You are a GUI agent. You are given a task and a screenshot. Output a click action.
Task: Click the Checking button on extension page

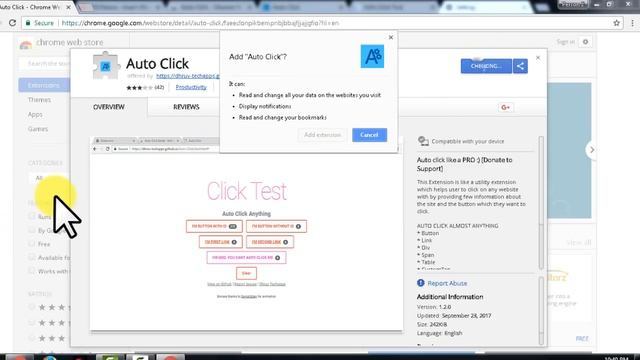(x=486, y=66)
